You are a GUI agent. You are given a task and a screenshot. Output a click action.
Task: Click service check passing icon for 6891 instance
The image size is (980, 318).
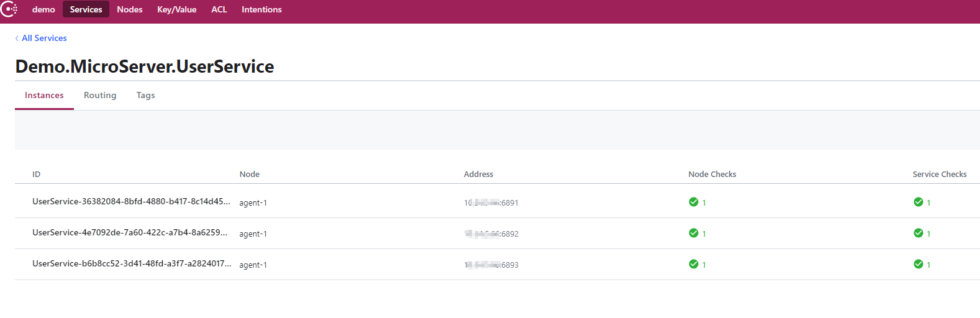(x=918, y=202)
